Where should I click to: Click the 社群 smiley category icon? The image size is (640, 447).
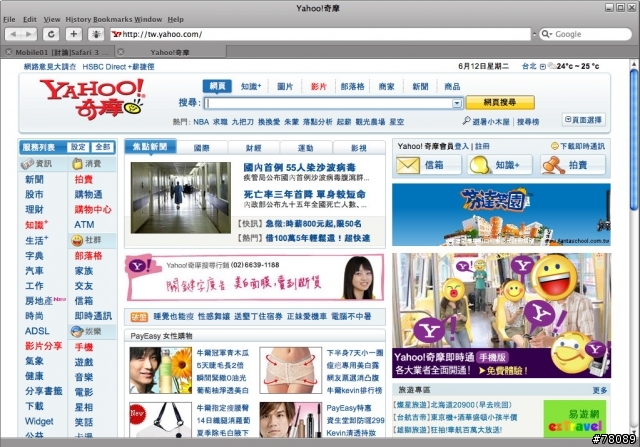(77, 240)
